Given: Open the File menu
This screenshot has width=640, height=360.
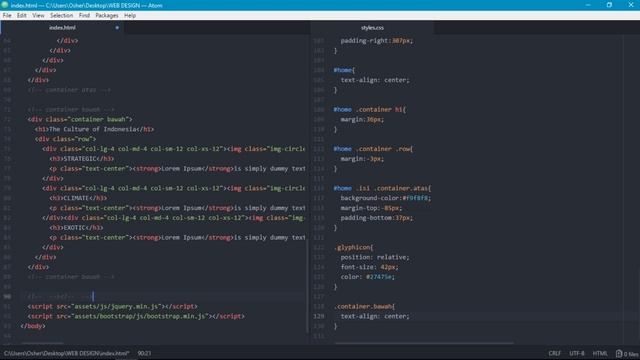Looking at the screenshot, I should pyautogui.click(x=7, y=16).
